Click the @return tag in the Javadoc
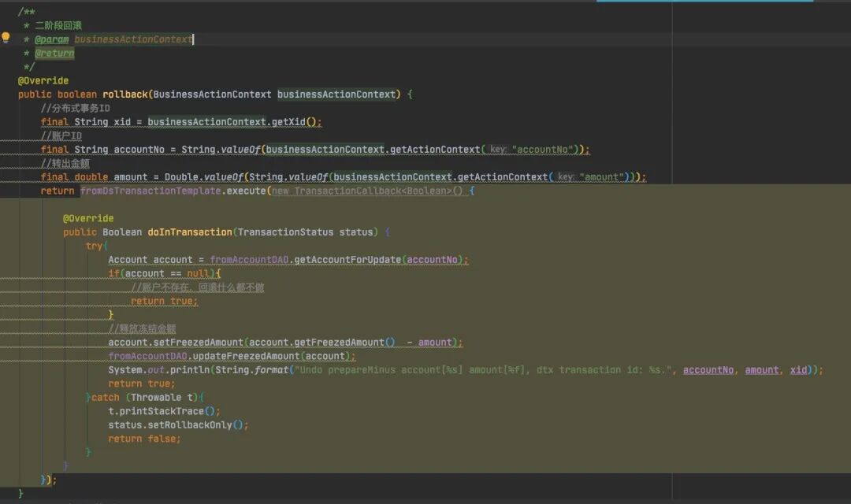 pos(54,54)
